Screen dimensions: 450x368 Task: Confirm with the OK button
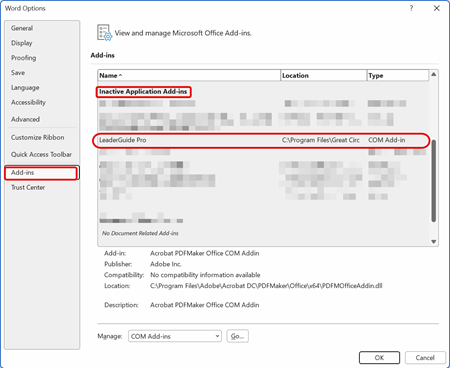coord(379,358)
